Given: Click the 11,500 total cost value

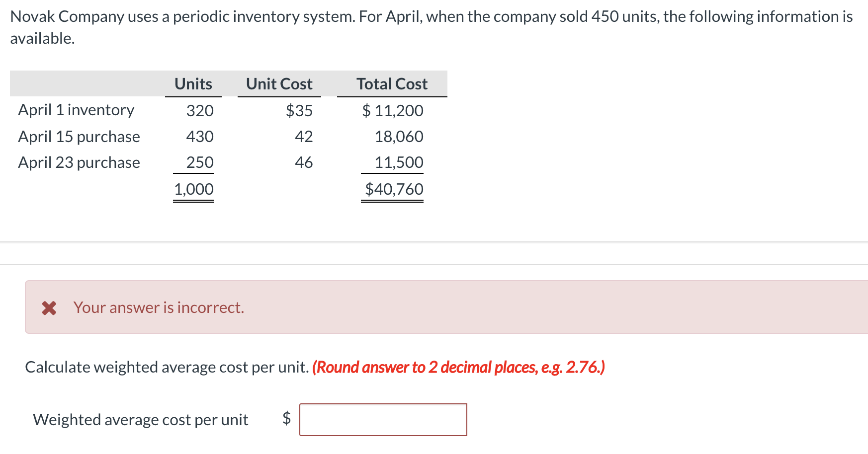Looking at the screenshot, I should tap(399, 162).
